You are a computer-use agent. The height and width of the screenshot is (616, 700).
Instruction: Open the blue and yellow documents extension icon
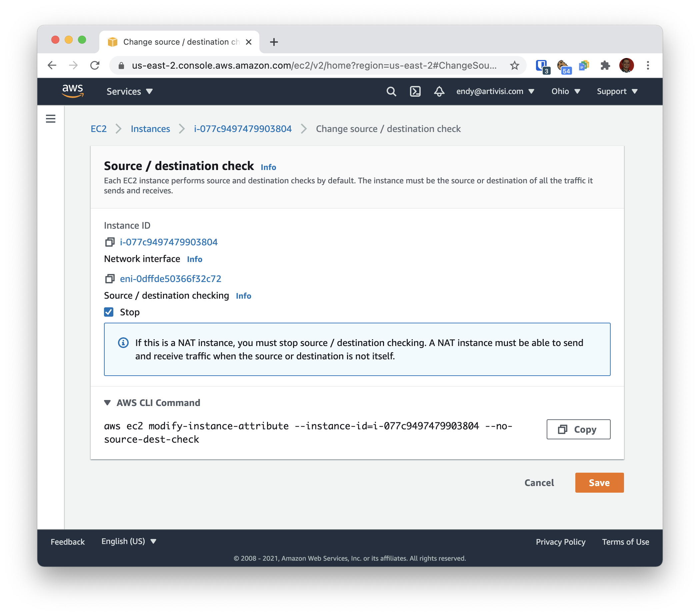[x=584, y=65]
